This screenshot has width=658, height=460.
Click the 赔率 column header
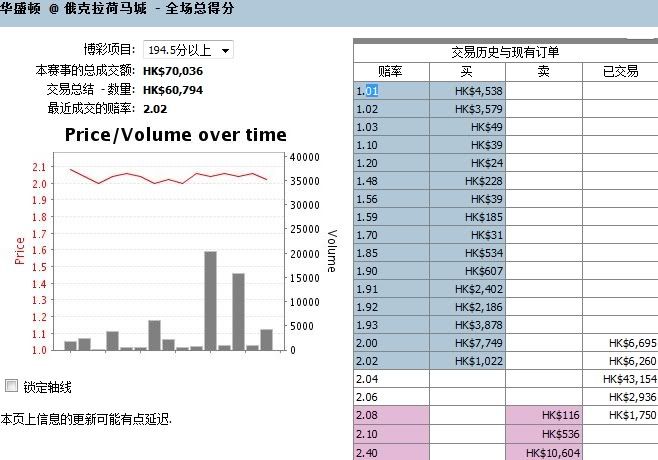(x=391, y=72)
